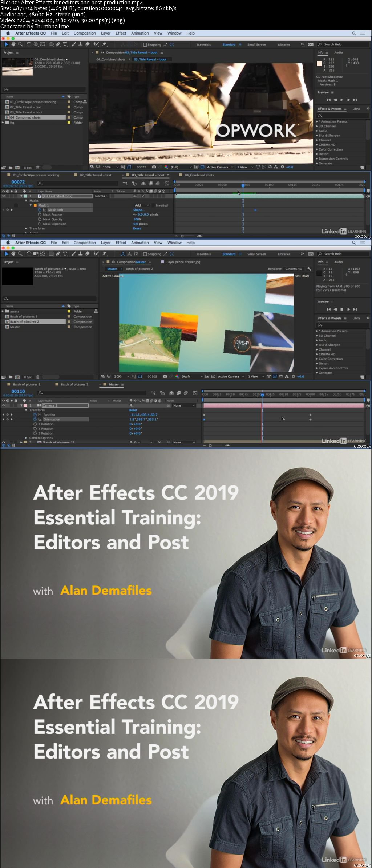Choose the Roto Brush tool in the upper toolbar

(x=96, y=44)
